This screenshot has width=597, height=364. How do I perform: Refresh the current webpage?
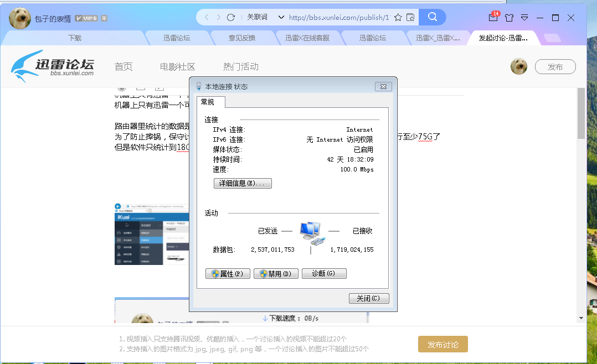point(230,17)
